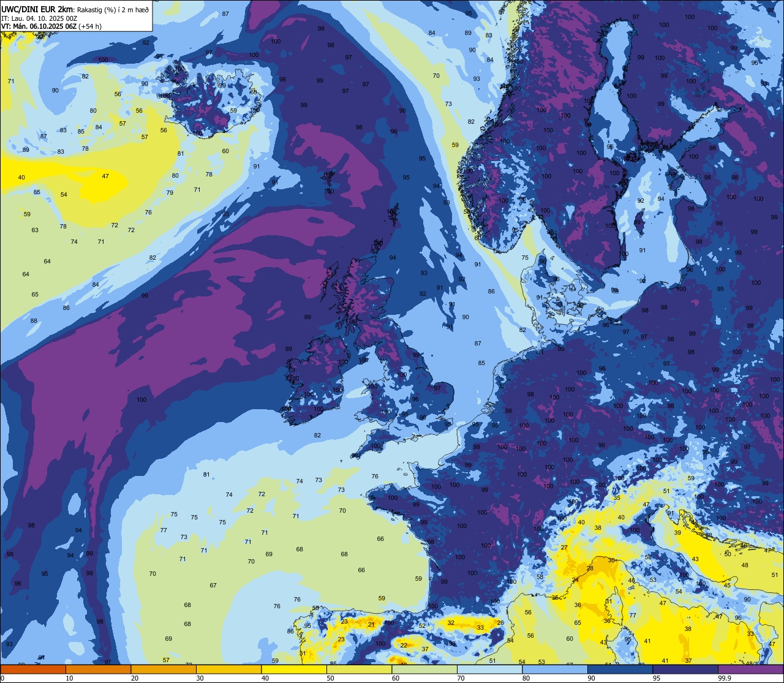This screenshot has width=784, height=683.
Task: Click the legend tick label '20'
Action: (134, 678)
